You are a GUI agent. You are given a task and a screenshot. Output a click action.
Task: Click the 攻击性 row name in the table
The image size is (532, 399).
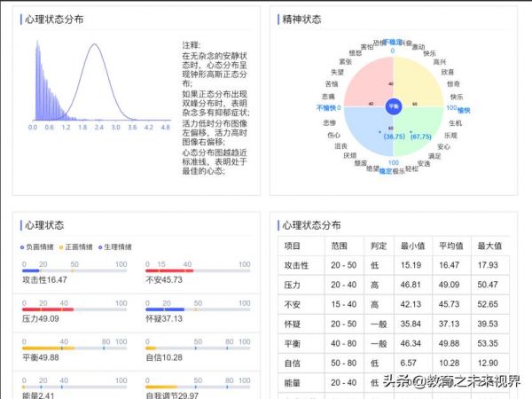296,265
